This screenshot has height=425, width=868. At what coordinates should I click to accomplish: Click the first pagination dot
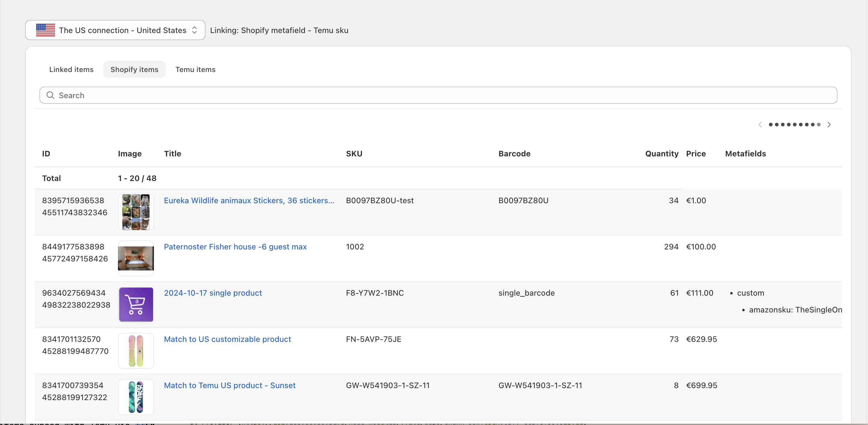(x=772, y=124)
